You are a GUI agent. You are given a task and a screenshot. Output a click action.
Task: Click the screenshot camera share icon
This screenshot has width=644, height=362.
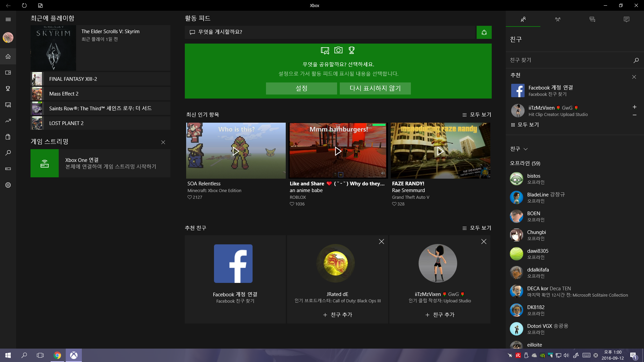point(338,50)
